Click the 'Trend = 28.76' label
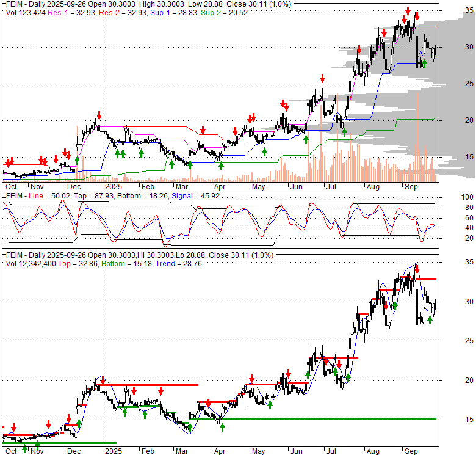 (x=179, y=264)
